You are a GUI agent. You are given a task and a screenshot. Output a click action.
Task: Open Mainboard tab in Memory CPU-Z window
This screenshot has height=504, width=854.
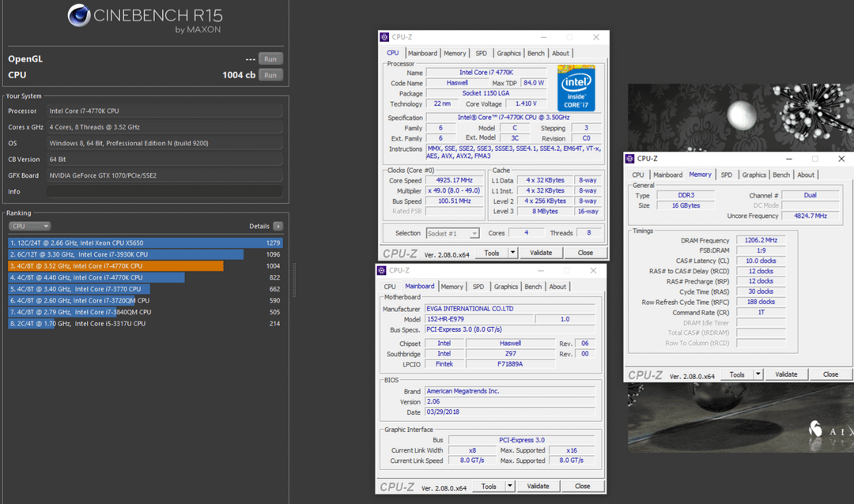667,175
